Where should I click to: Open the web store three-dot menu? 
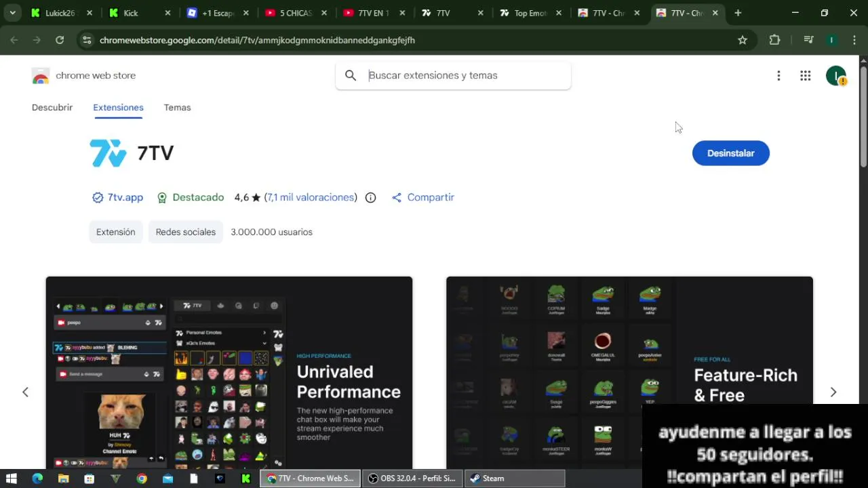[778, 76]
